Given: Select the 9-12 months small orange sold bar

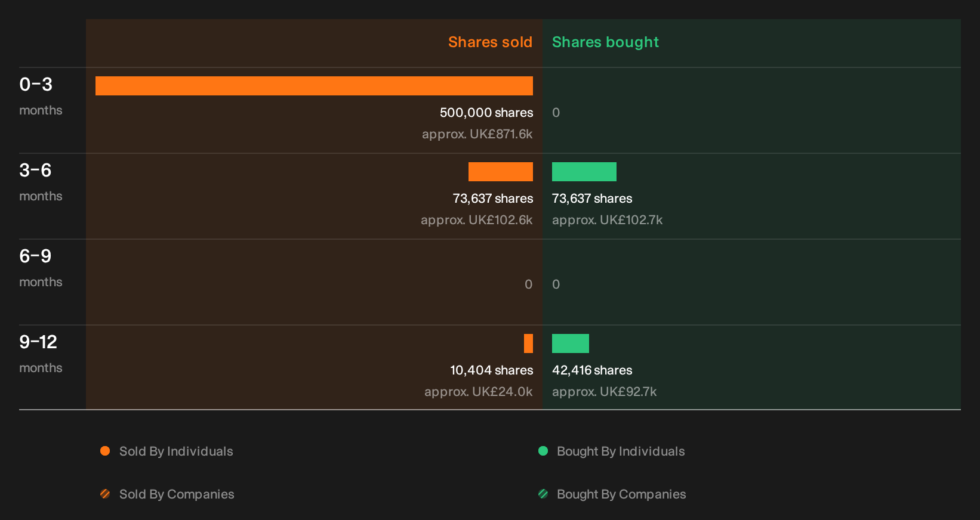Looking at the screenshot, I should click(x=528, y=343).
